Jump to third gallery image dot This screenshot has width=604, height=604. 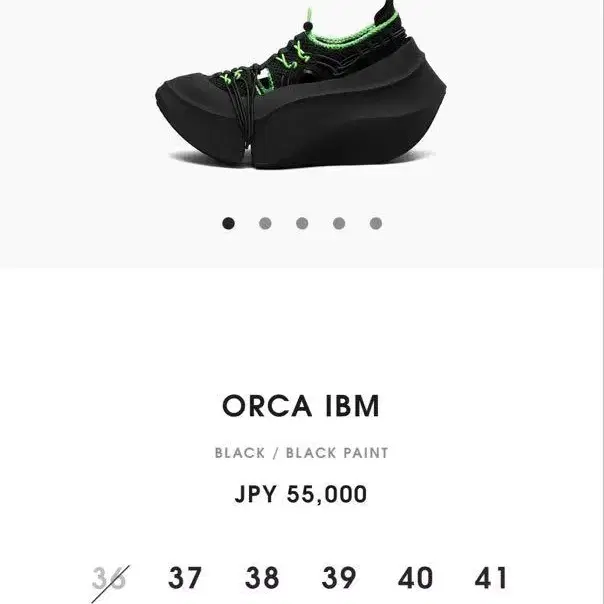click(x=302, y=223)
